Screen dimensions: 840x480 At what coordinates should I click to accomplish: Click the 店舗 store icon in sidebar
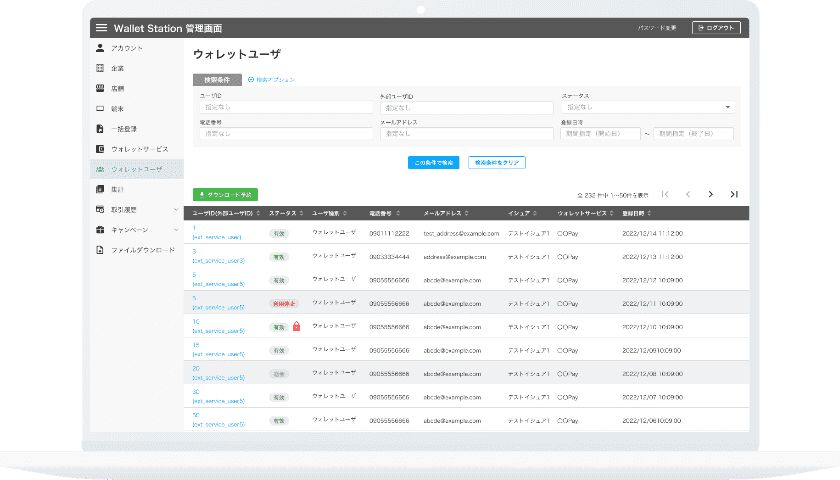pos(100,88)
